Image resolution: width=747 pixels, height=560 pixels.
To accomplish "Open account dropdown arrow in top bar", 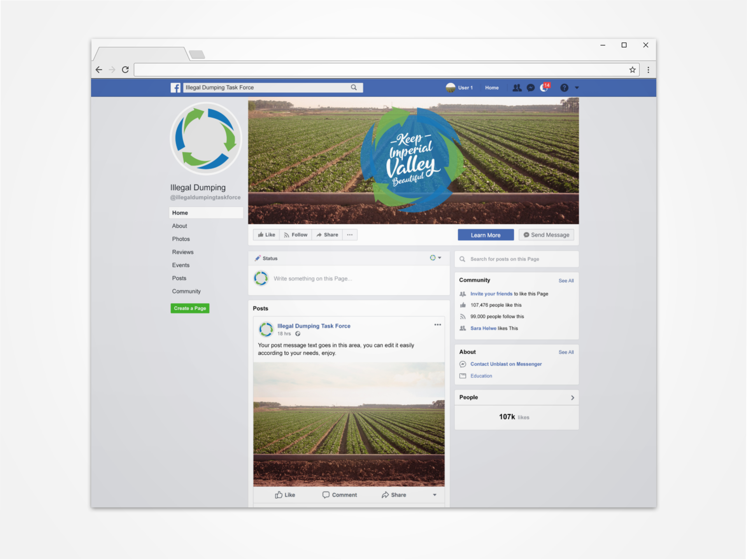I will point(577,88).
